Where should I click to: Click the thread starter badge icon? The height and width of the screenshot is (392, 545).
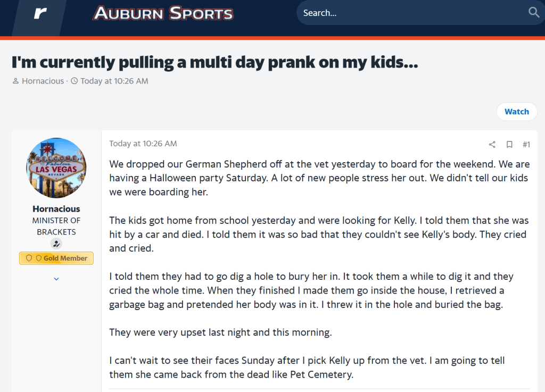[x=56, y=244]
